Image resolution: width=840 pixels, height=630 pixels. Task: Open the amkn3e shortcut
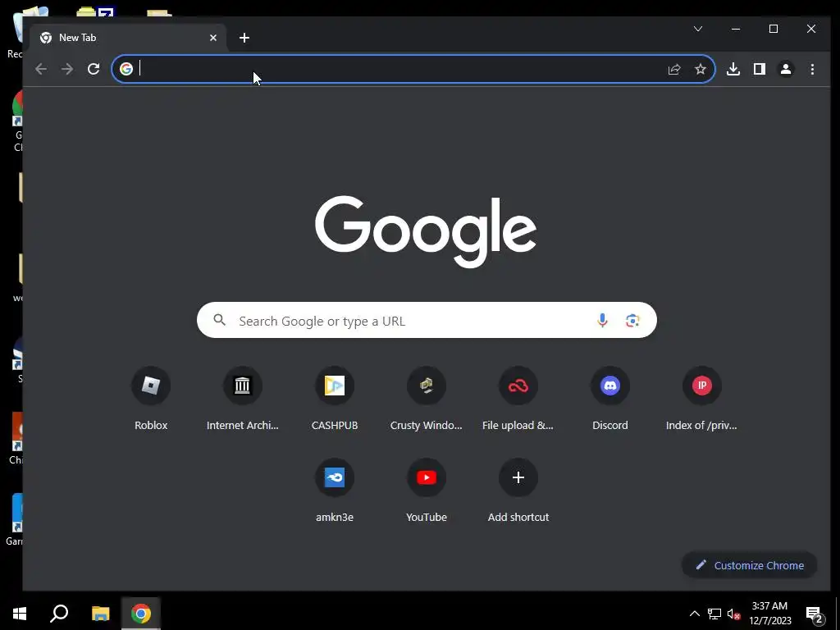(335, 491)
